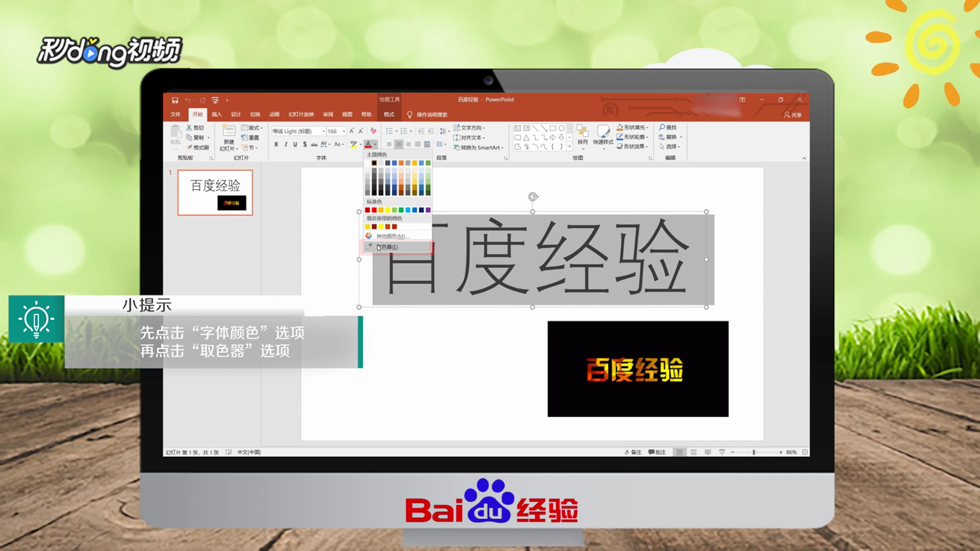980x551 pixels.
Task: Switch to Slide Sorter view icon
Action: click(x=694, y=452)
